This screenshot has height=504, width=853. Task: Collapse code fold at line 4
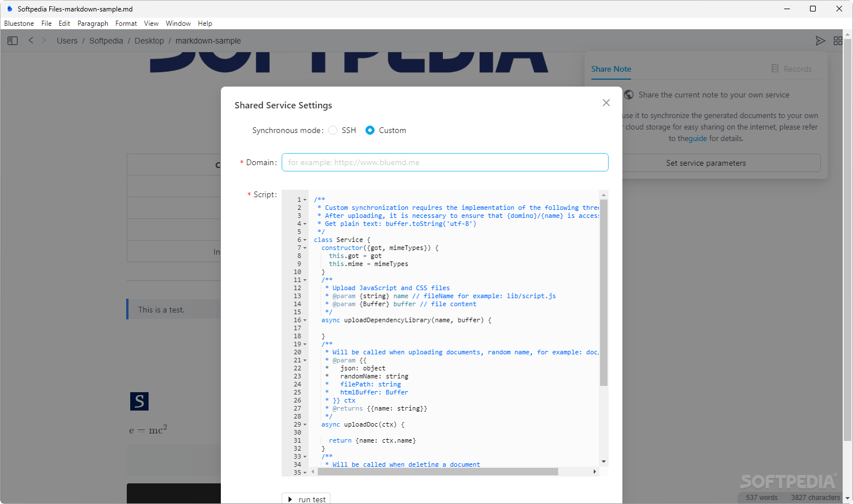tap(305, 224)
